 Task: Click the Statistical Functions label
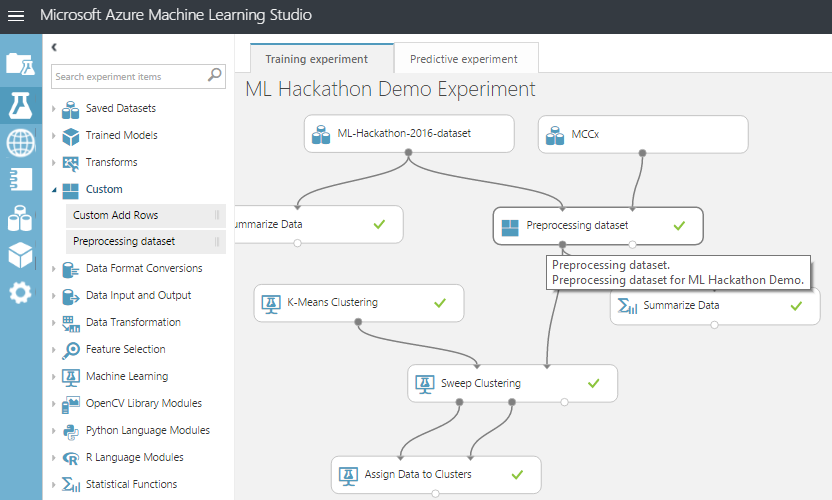[x=132, y=484]
